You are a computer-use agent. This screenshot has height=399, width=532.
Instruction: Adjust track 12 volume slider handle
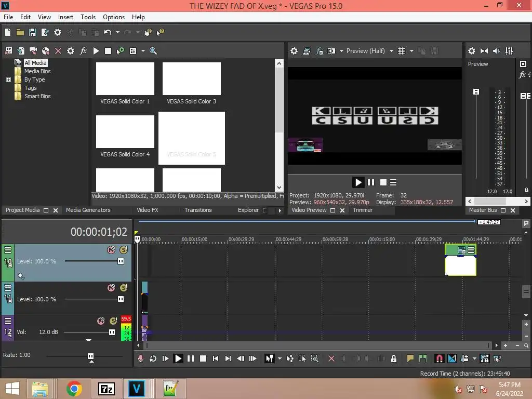pos(112,332)
